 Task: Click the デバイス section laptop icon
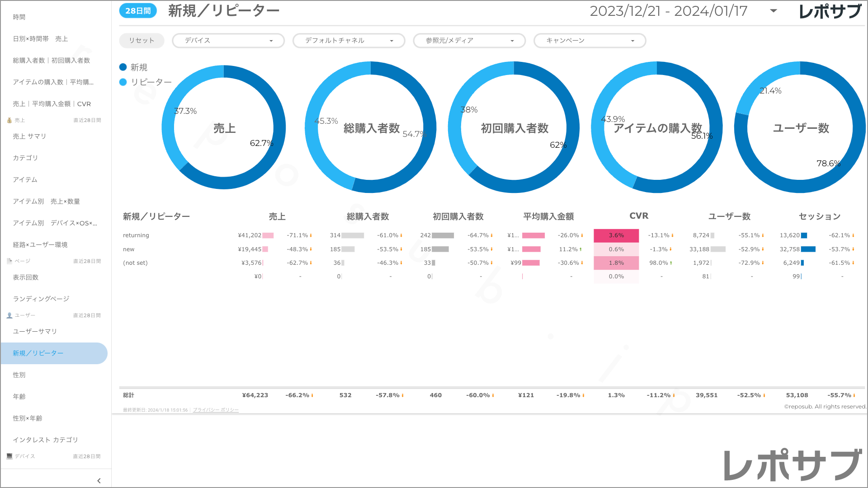point(9,456)
